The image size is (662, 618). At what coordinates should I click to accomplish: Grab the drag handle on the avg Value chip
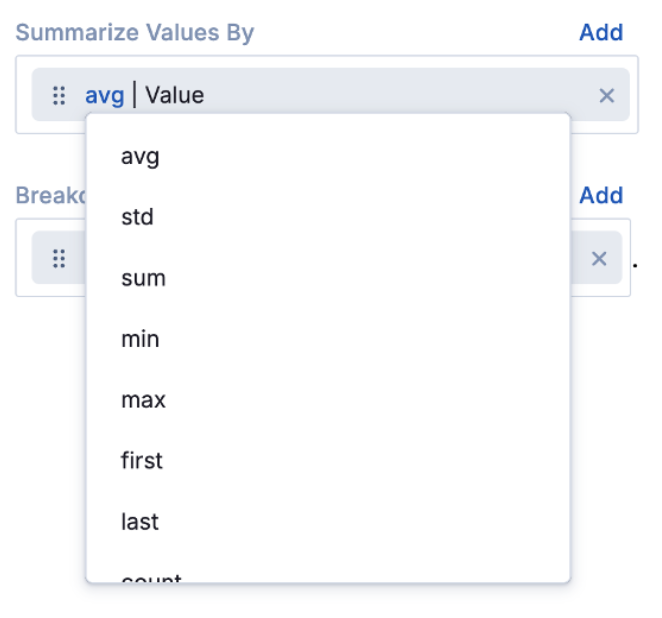click(59, 95)
